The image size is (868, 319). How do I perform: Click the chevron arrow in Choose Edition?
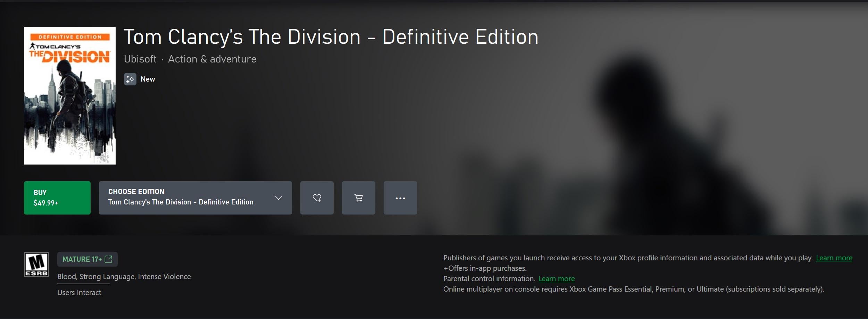click(278, 198)
